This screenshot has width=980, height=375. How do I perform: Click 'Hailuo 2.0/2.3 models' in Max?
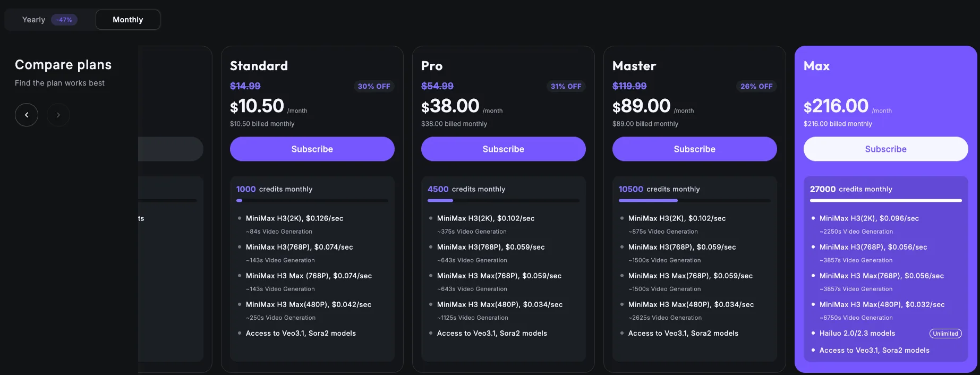point(857,333)
